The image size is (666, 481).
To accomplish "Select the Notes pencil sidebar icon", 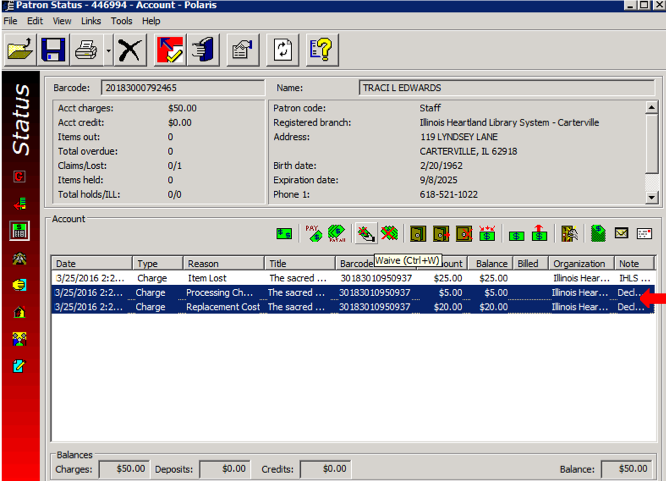I will 19,366.
